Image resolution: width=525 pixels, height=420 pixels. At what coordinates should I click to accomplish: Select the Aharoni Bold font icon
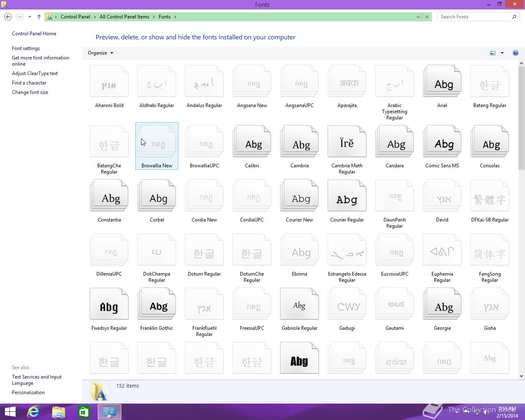pos(109,82)
